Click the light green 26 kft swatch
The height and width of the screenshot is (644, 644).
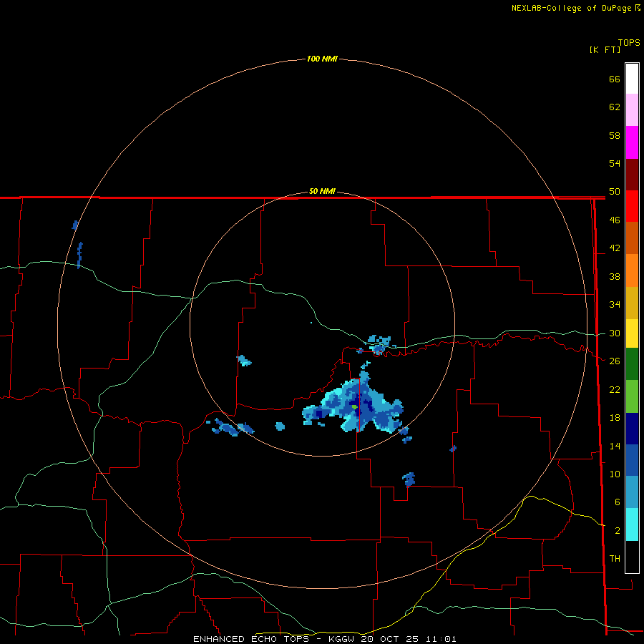pos(632,396)
